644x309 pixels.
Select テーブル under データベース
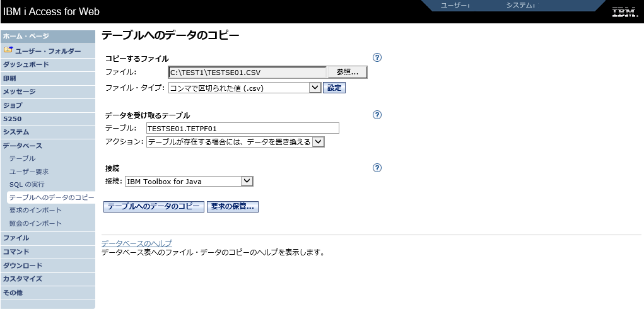[22, 158]
